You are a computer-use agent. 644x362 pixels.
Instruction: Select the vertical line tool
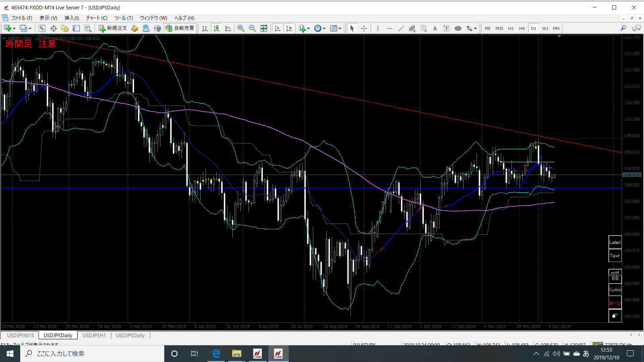coord(378,28)
